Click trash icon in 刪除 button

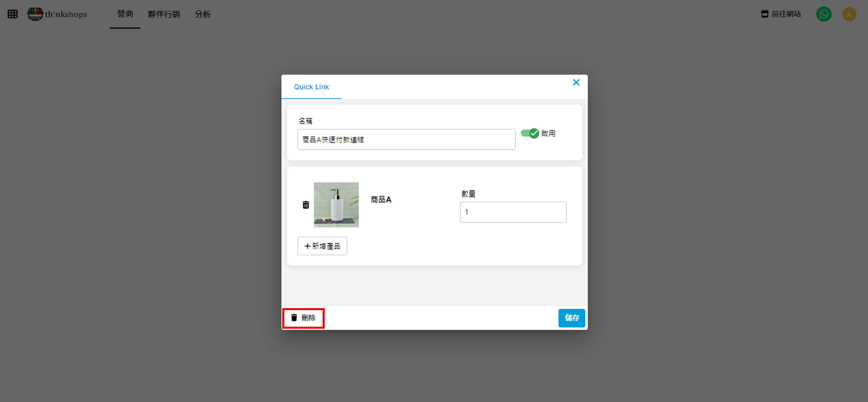(294, 317)
